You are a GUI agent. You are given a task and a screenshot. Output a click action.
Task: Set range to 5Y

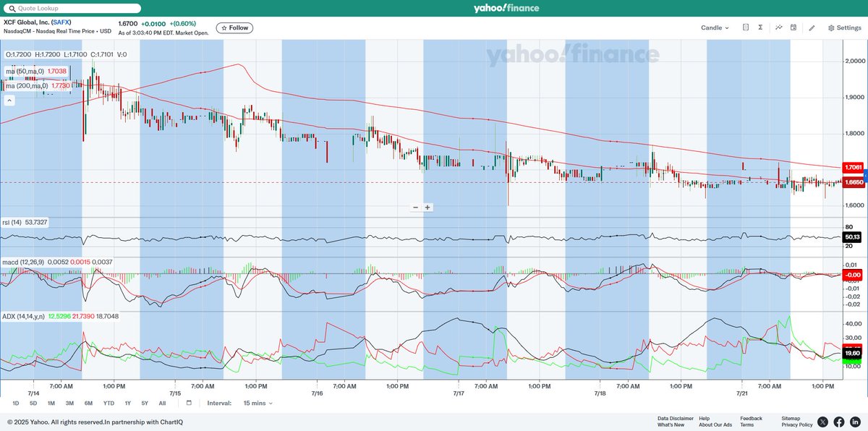pyautogui.click(x=145, y=403)
